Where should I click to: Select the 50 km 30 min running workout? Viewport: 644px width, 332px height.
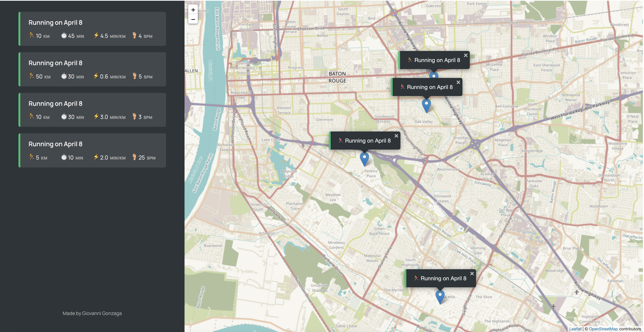click(92, 69)
